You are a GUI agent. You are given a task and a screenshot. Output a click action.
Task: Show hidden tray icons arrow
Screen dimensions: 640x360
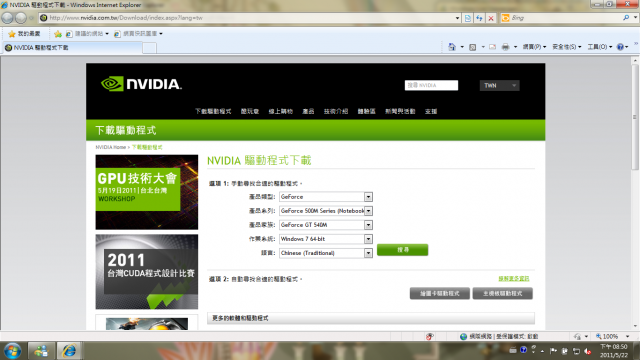tap(542, 351)
